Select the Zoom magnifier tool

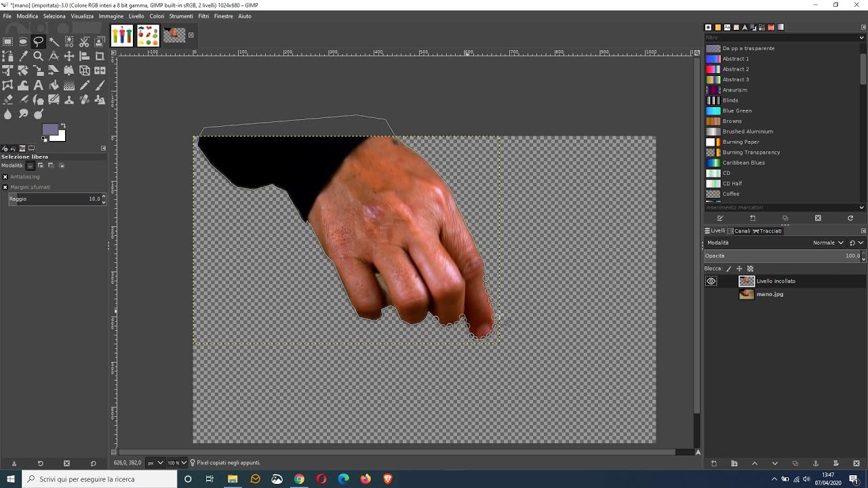(x=38, y=56)
